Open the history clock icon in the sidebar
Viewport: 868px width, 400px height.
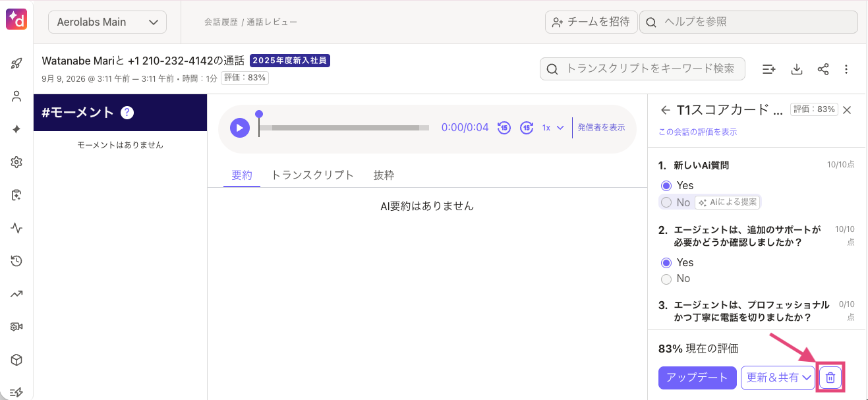click(17, 261)
